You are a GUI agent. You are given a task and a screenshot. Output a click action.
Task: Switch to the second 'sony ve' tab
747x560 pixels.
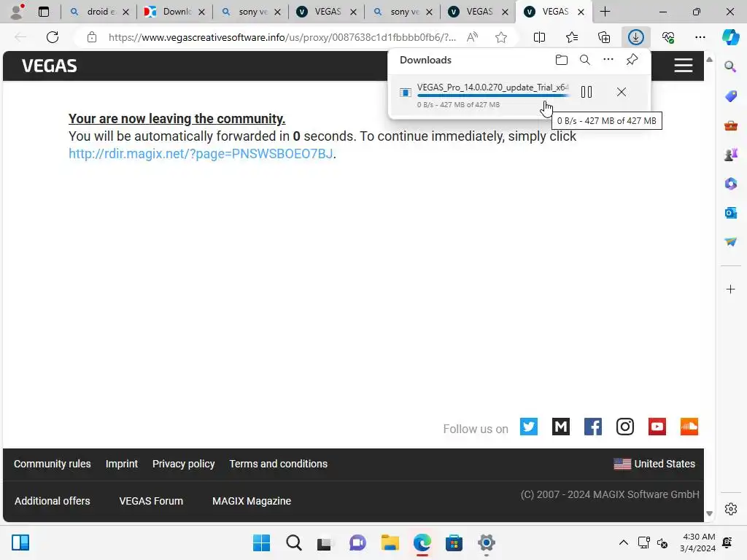coord(402,12)
